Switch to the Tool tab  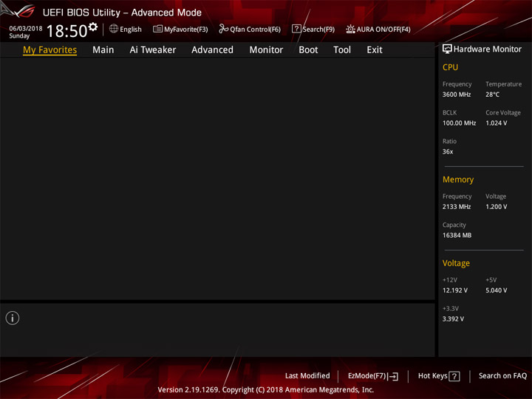point(342,50)
